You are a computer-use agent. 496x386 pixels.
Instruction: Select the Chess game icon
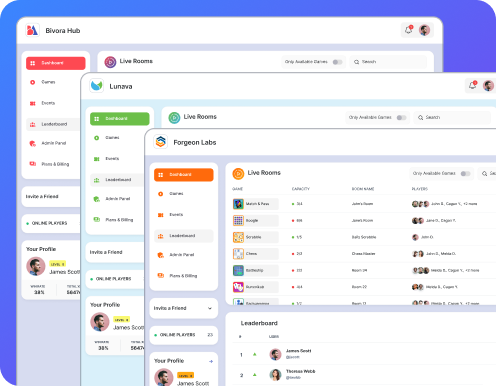click(238, 254)
